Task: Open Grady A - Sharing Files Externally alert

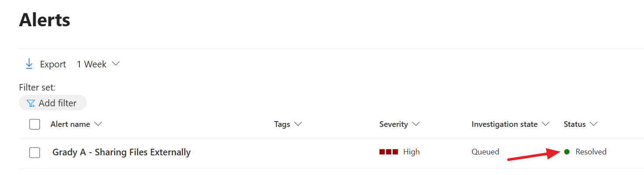Action: coord(122,152)
